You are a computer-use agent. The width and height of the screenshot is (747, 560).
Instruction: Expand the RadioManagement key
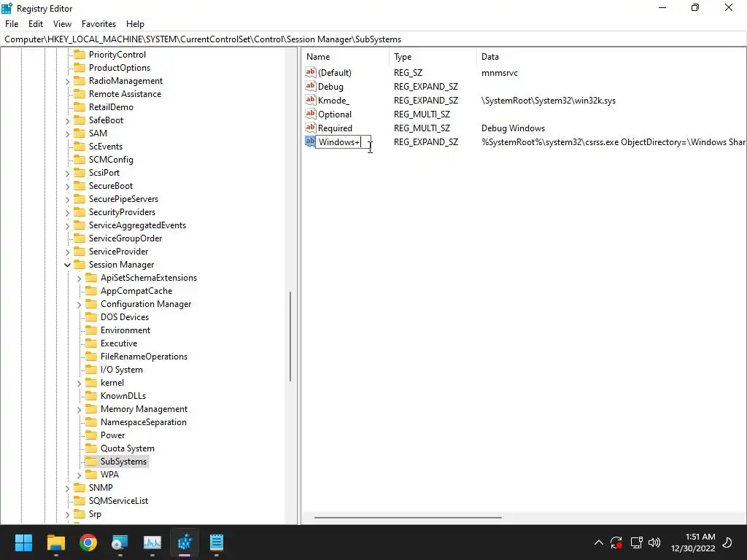[68, 82]
